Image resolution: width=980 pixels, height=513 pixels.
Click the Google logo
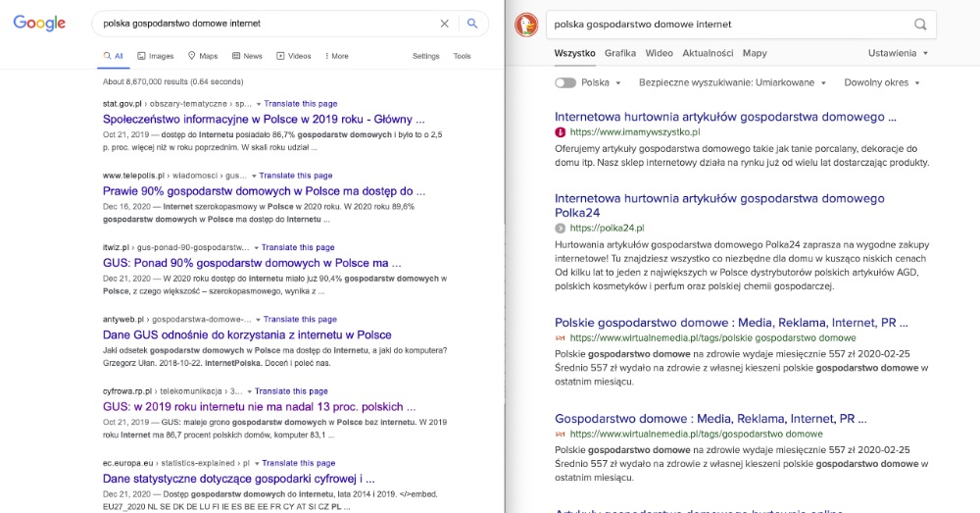pos(39,24)
